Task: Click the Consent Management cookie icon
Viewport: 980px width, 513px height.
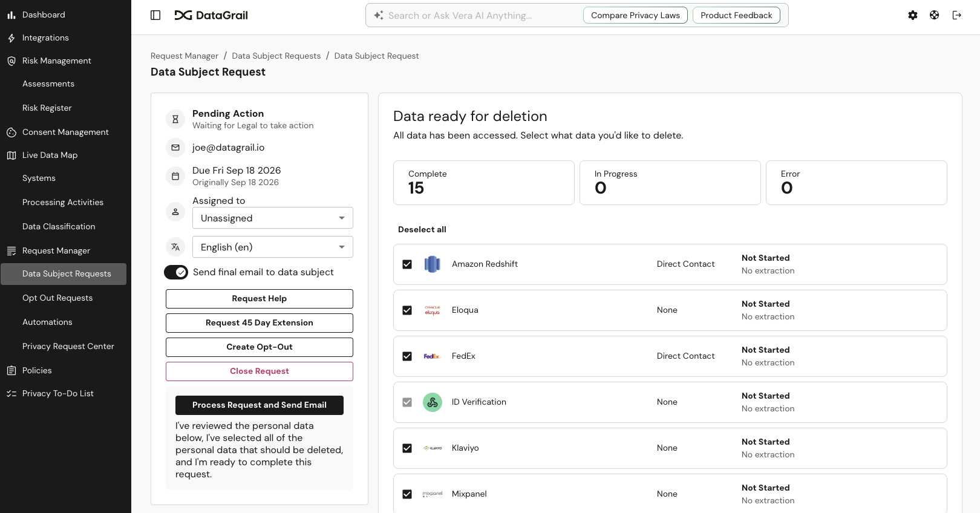Action: point(11,132)
